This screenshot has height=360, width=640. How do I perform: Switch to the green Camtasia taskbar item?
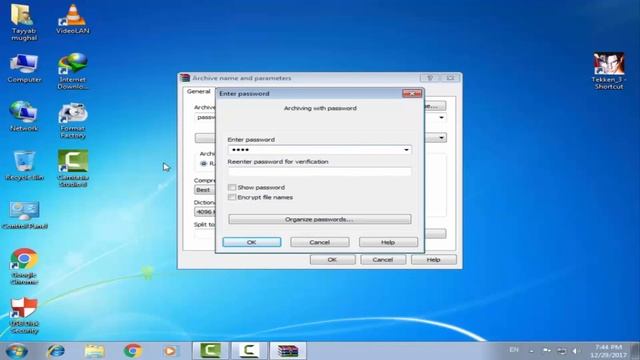click(x=211, y=351)
